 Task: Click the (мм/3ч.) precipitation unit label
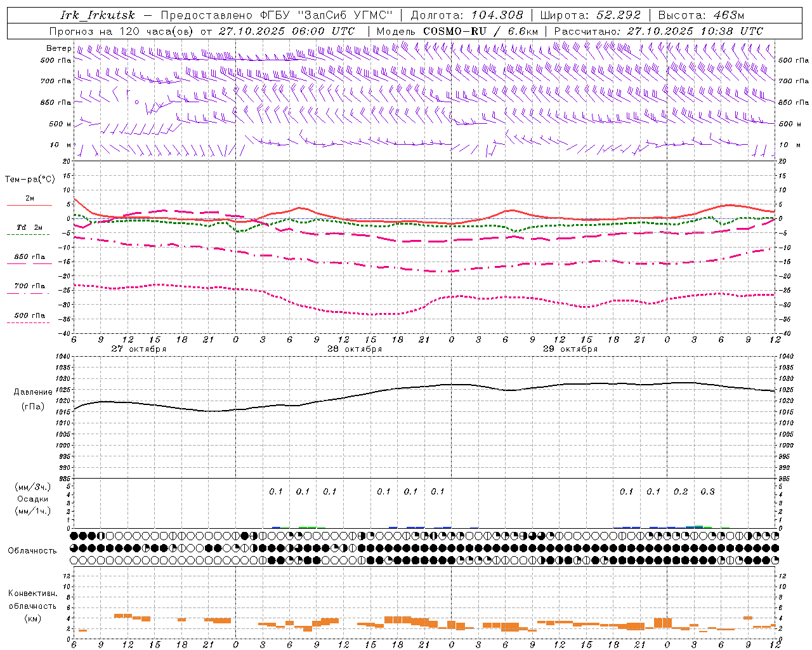pyautogui.click(x=33, y=487)
